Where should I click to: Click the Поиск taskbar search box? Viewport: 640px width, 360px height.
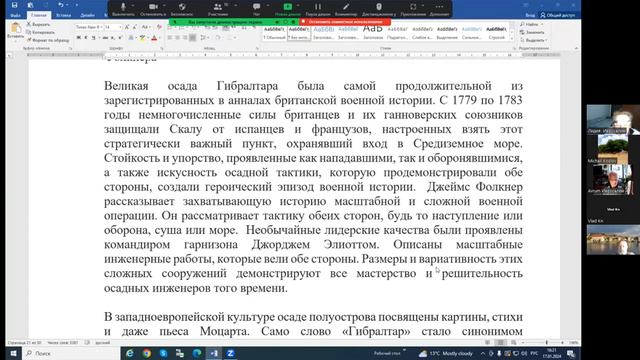click(x=71, y=353)
